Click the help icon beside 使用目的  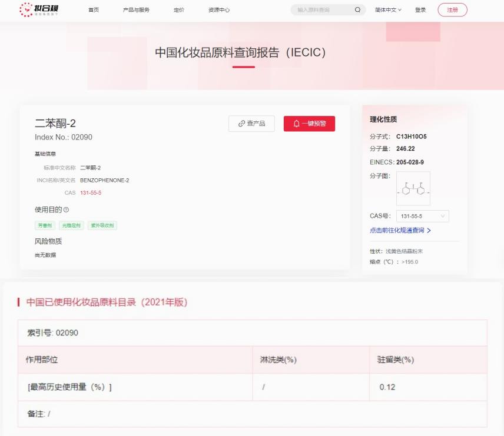[67, 210]
